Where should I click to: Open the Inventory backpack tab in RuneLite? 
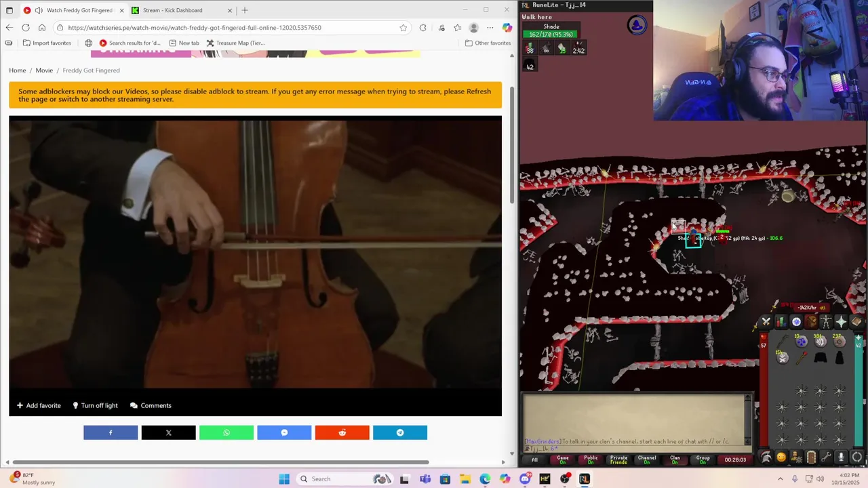point(811,321)
